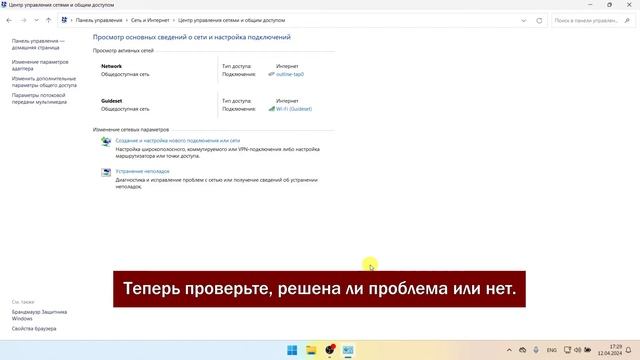Click the troubleshooting icon

(x=106, y=172)
